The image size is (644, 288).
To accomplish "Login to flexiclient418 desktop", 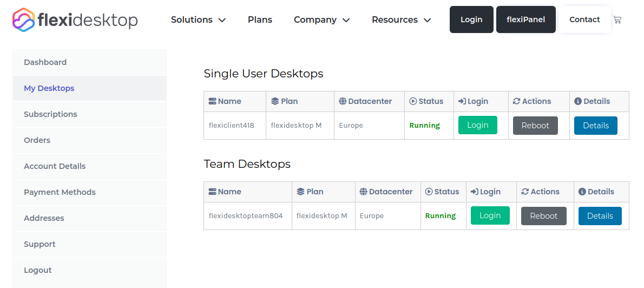I will click(477, 125).
